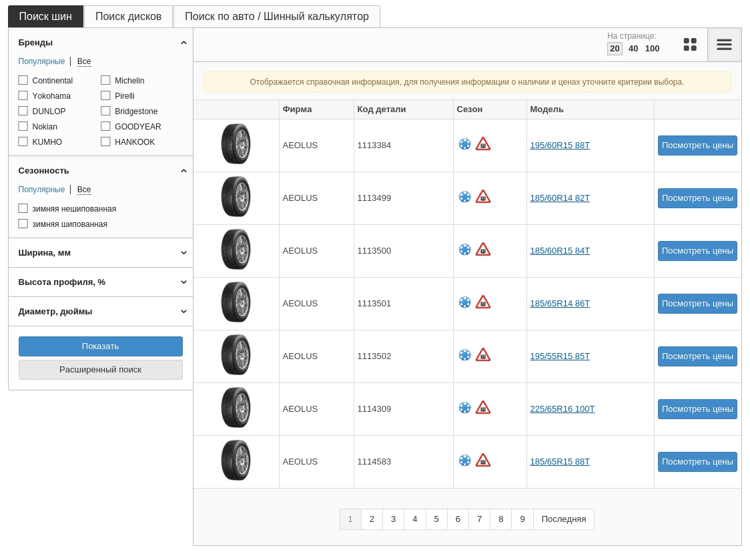
Task: Check the Continental brand checkbox
Action: (23, 80)
